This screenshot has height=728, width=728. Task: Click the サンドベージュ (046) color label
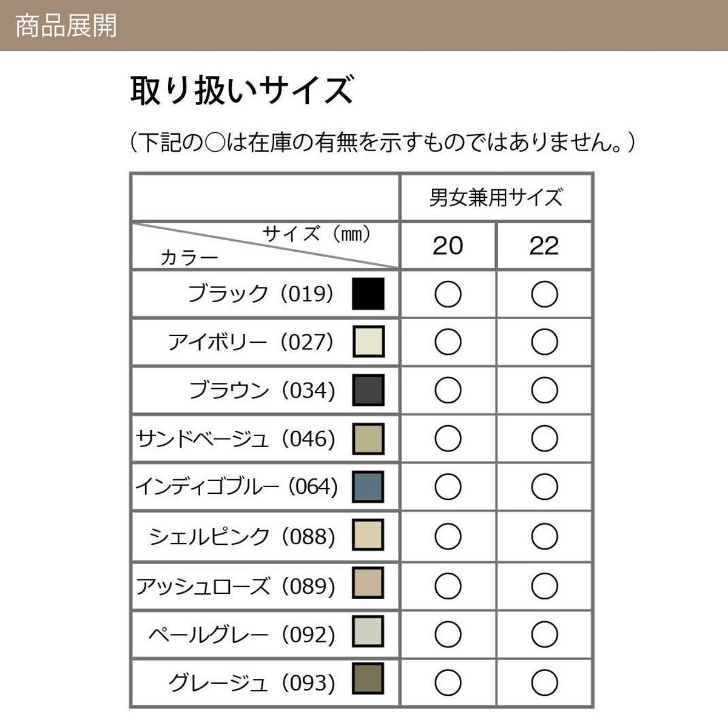235,439
